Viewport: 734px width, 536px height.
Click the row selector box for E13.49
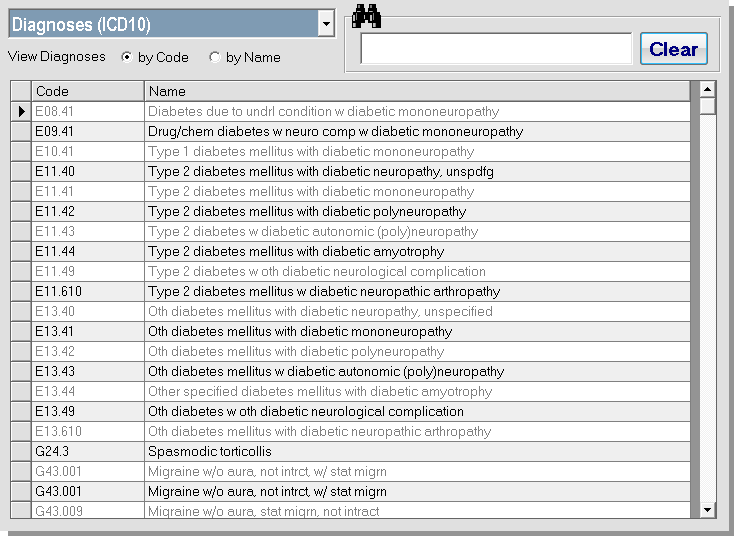(x=21, y=411)
